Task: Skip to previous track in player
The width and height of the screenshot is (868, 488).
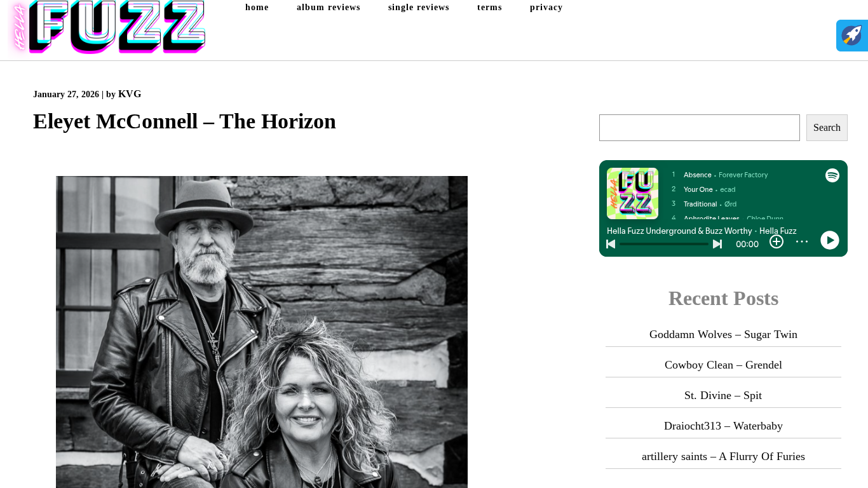Action: (611, 244)
